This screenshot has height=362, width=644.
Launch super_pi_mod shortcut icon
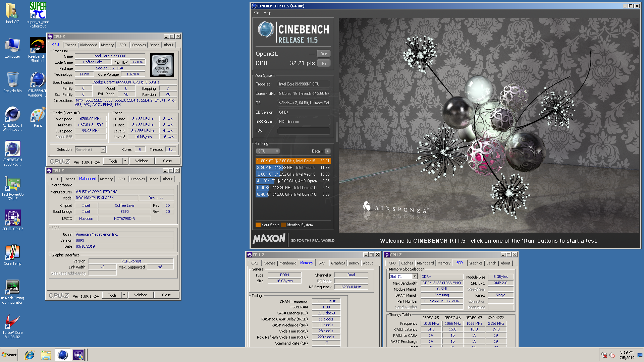tap(38, 15)
